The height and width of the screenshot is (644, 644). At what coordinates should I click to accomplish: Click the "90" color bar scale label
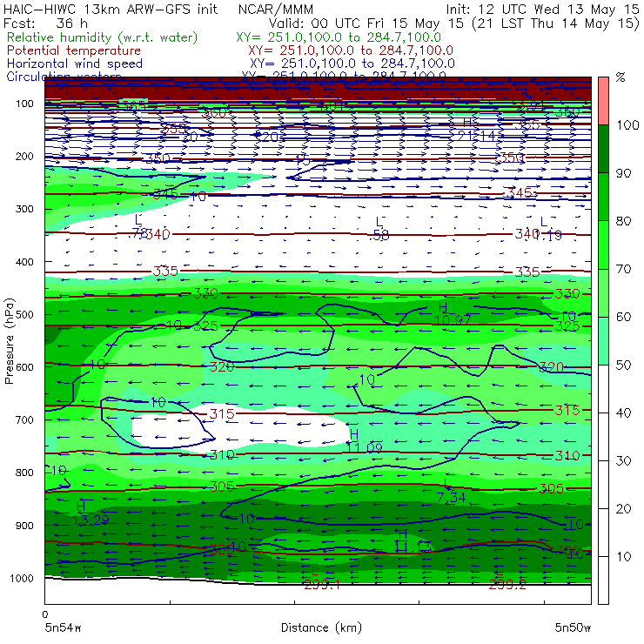pos(623,173)
